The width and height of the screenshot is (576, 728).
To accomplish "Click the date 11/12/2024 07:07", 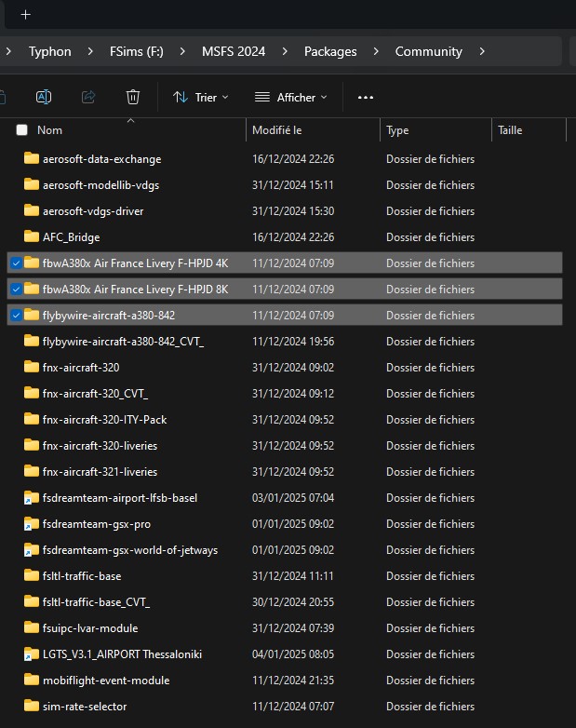I will tap(293, 707).
